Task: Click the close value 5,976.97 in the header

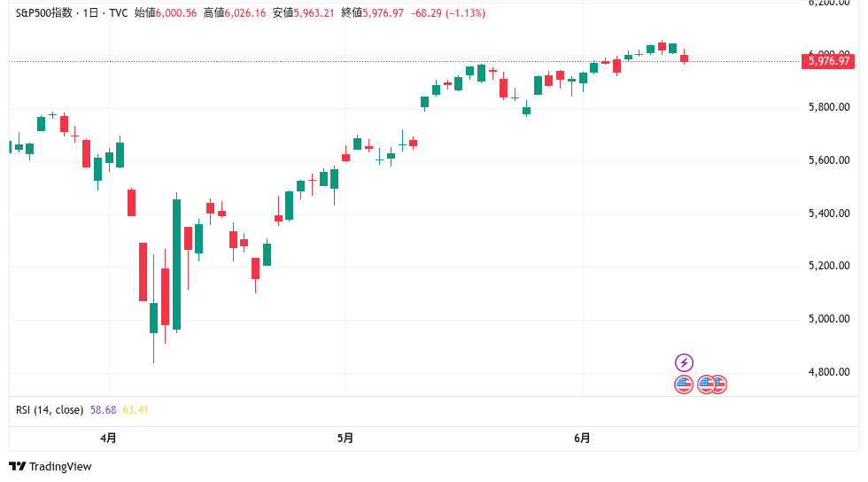Action: point(383,12)
